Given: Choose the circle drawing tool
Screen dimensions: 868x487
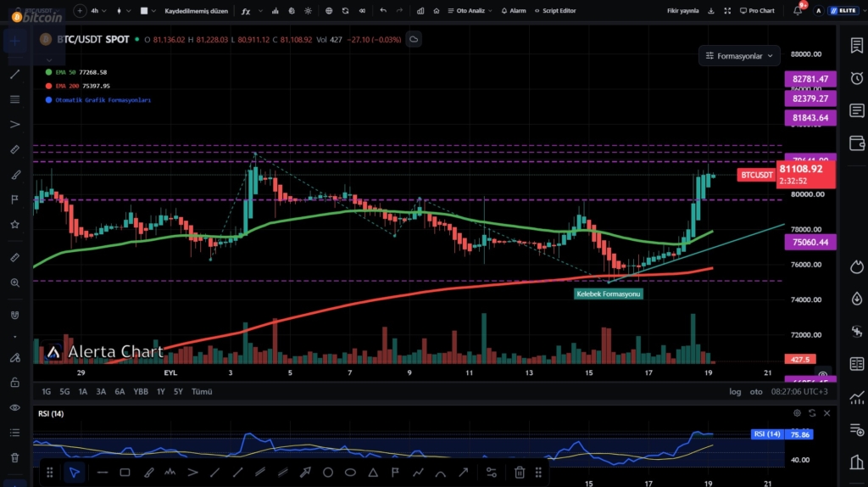Looking at the screenshot, I should tap(328, 473).
